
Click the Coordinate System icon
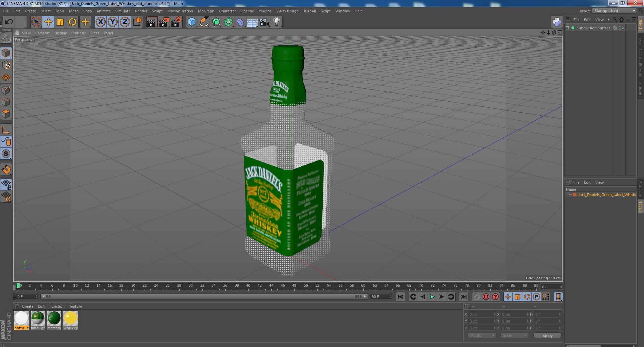[x=137, y=22]
